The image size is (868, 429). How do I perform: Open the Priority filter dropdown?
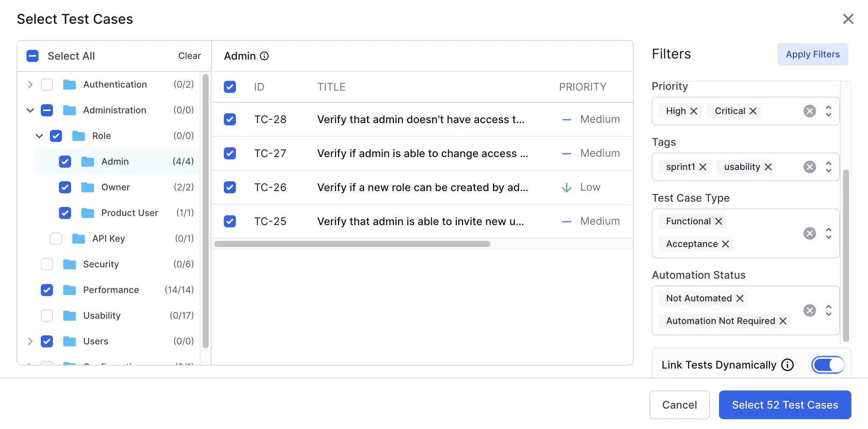pyautogui.click(x=828, y=111)
